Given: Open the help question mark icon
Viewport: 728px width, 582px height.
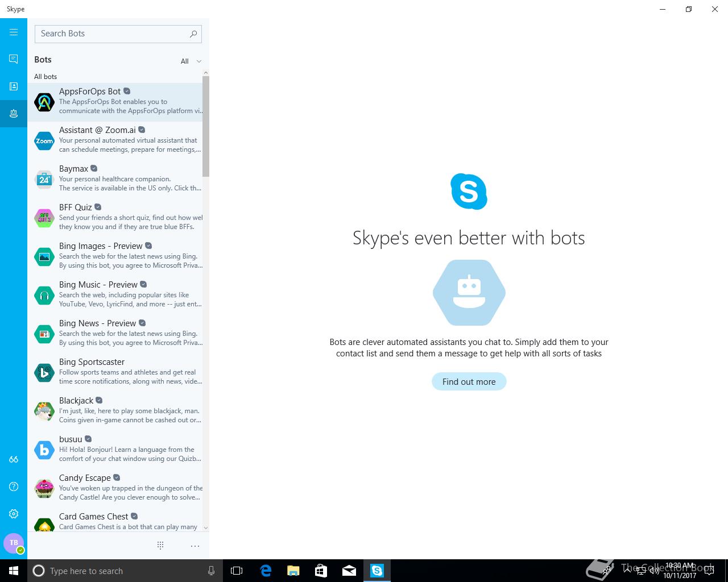Looking at the screenshot, I should point(14,487).
